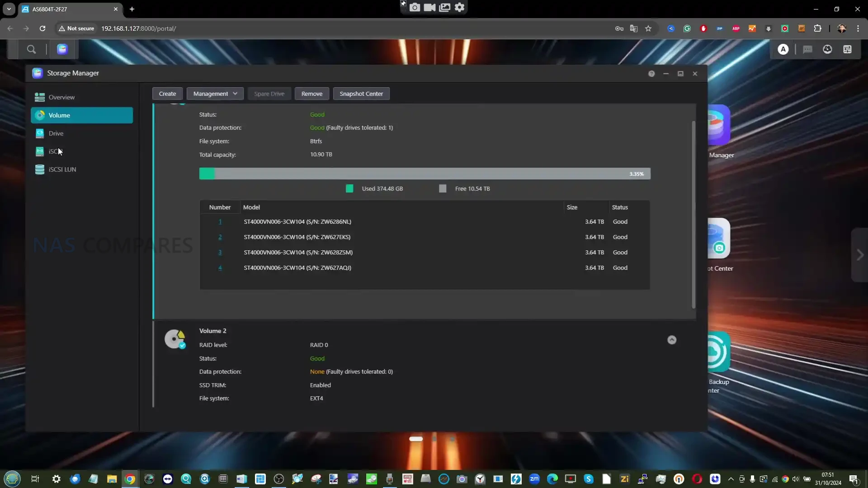Open the ADM notifications message icon
The height and width of the screenshot is (488, 868).
(807, 49)
